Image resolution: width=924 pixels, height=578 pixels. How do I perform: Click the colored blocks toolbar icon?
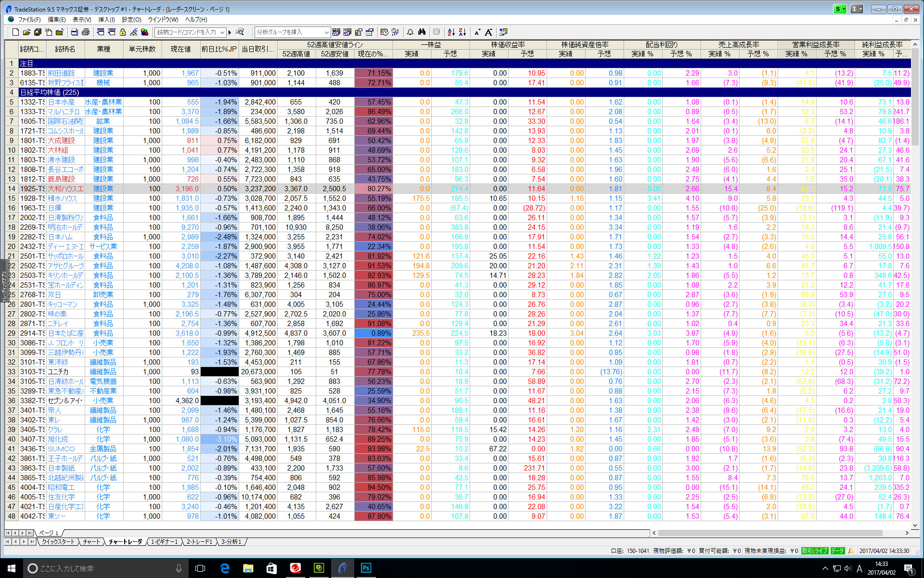click(x=144, y=32)
